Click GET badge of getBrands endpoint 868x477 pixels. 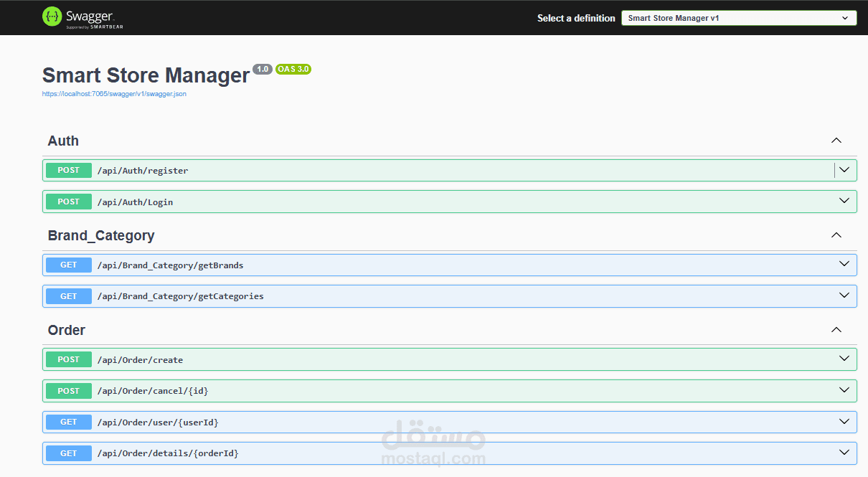coord(69,265)
